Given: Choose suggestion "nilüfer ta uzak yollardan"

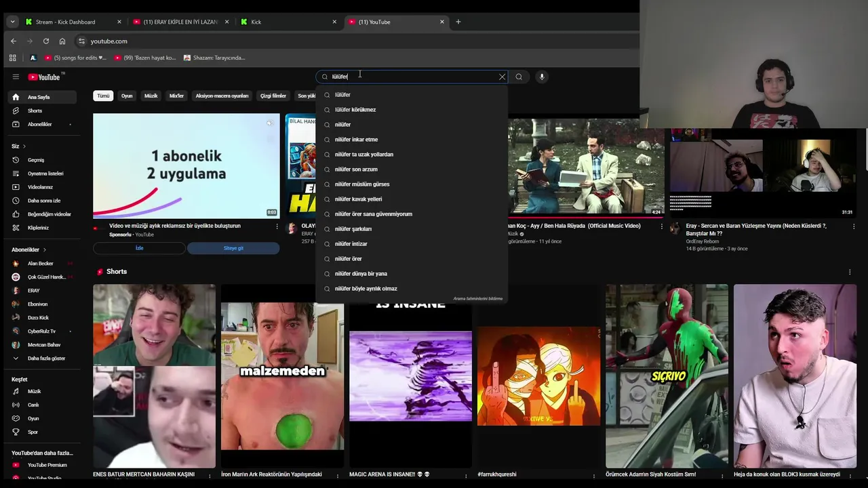Looking at the screenshot, I should [412, 155].
